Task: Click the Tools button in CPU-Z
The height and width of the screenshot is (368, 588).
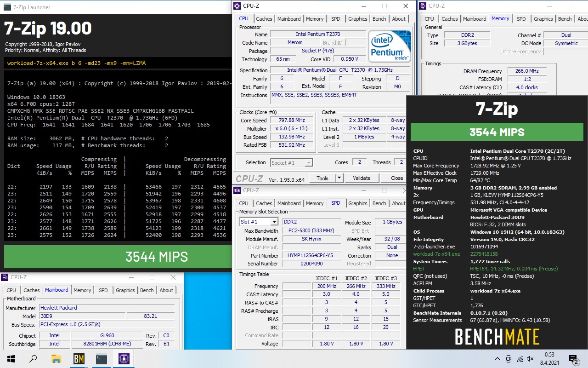Action: [x=322, y=178]
